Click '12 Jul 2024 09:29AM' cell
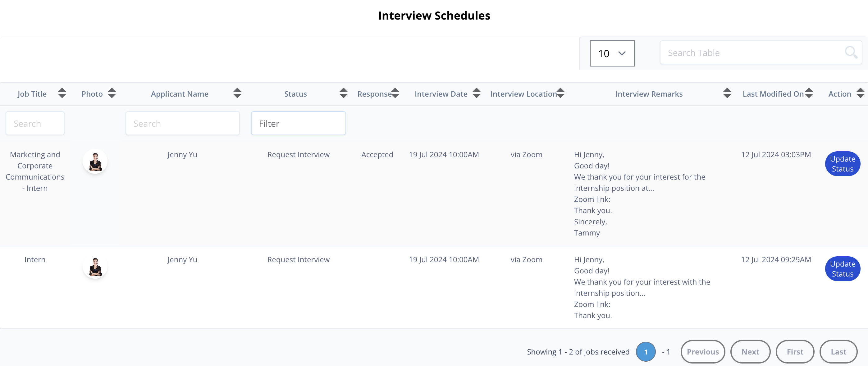Viewport: 868px width, 366px height. [x=776, y=259]
